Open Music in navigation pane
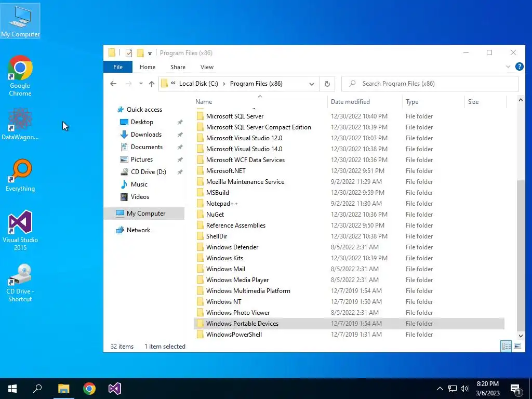 139,184
